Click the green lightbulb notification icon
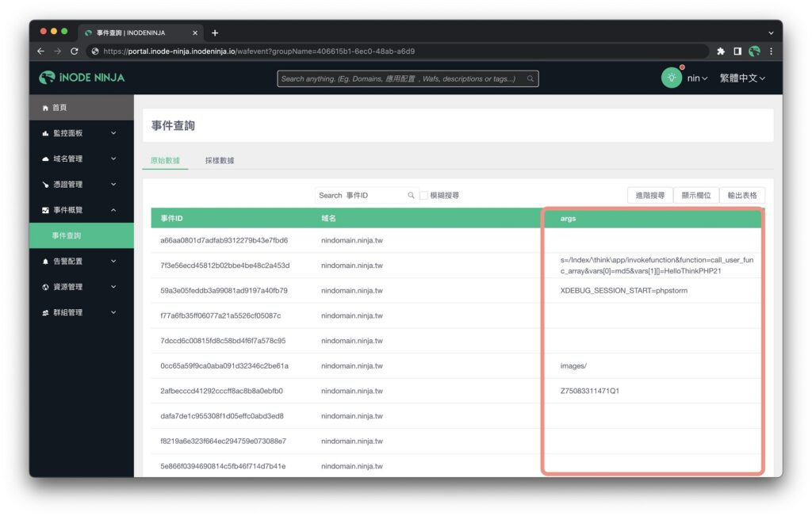The height and width of the screenshot is (516, 812). [672, 78]
